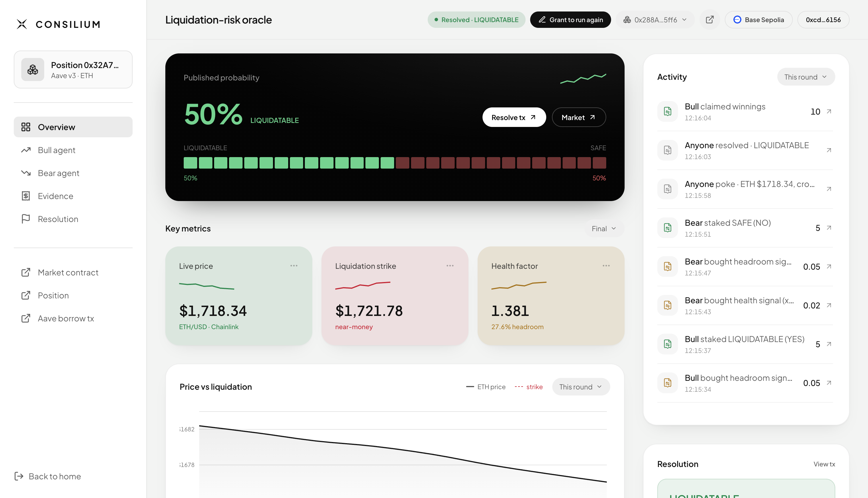Open arrow link for Bull staked LIQUIDATABLE entry
The height and width of the screenshot is (498, 868).
[x=829, y=344]
